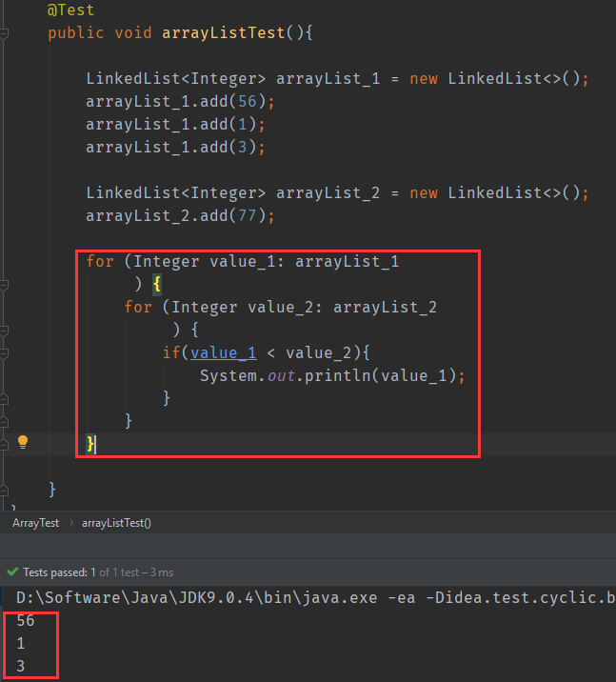Image resolution: width=616 pixels, height=682 pixels.
Task: Click the fold end marker beside the lightbulb line
Action: pos(4,445)
